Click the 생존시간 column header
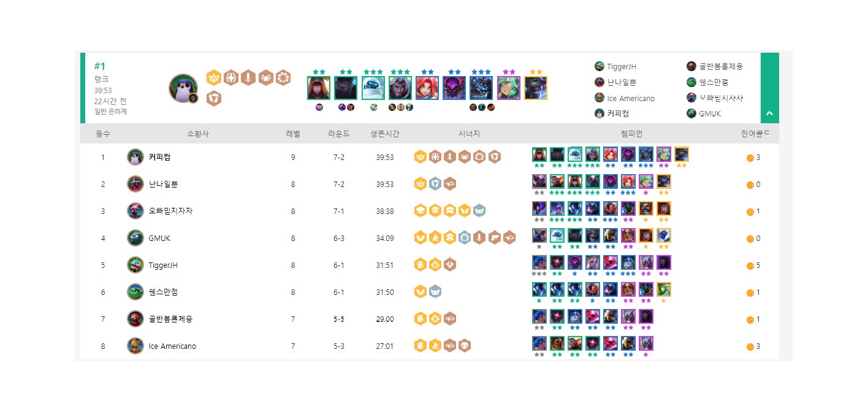 tap(385, 134)
